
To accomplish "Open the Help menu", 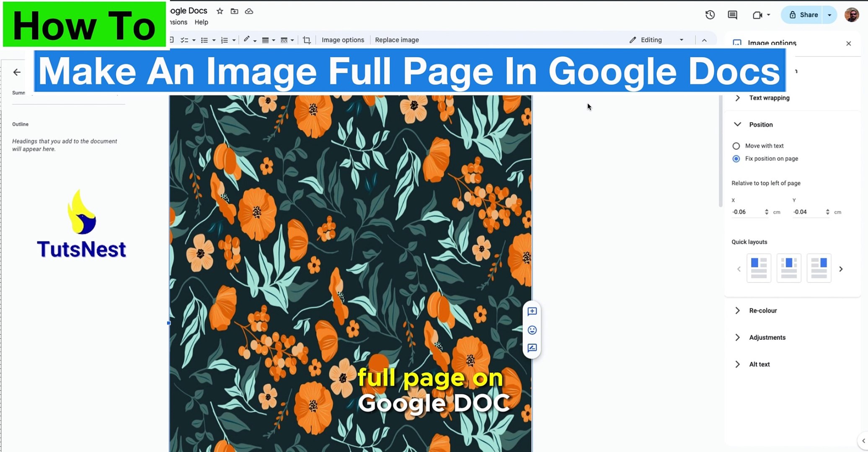I will pyautogui.click(x=201, y=22).
